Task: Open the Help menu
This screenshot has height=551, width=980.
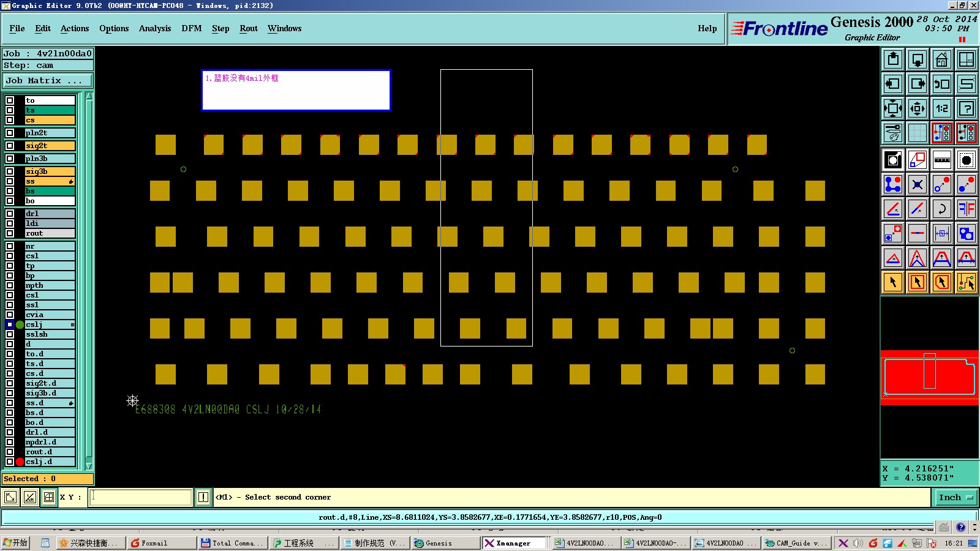Action: pos(707,28)
